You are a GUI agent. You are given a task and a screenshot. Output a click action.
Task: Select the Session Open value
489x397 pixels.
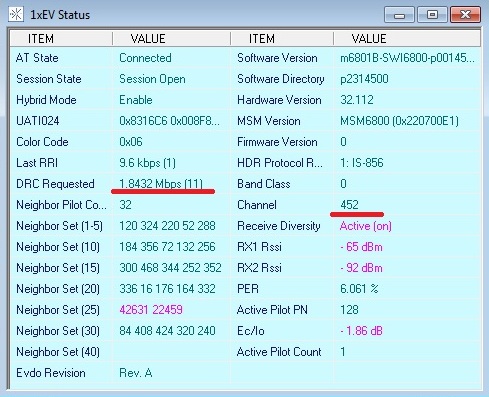(152, 79)
